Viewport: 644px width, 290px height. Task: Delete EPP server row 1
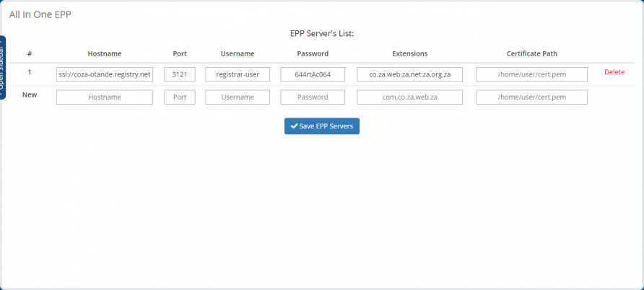click(614, 72)
